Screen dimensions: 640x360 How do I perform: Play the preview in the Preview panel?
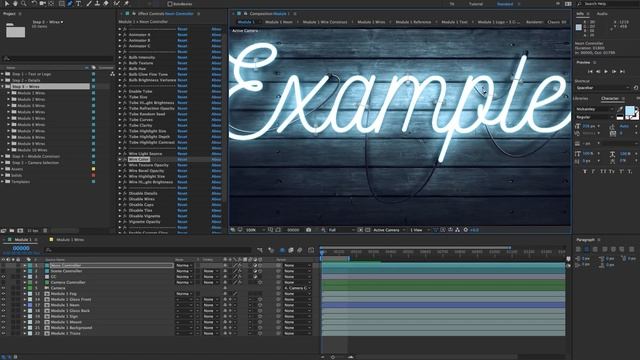pos(606,71)
